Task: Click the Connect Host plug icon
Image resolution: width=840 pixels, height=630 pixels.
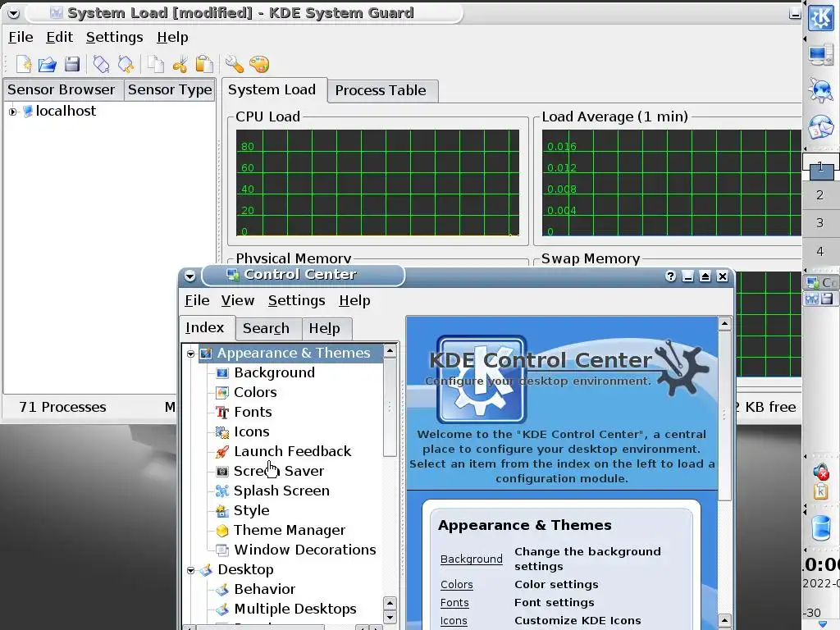Action: (x=101, y=64)
